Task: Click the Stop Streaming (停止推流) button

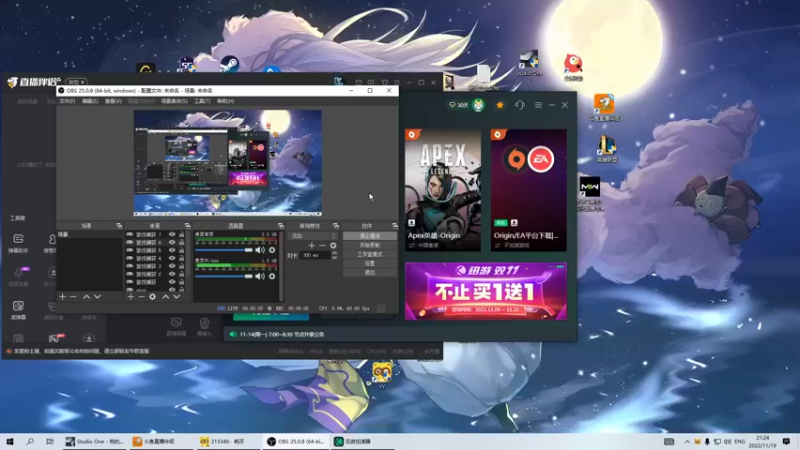Action: point(370,236)
